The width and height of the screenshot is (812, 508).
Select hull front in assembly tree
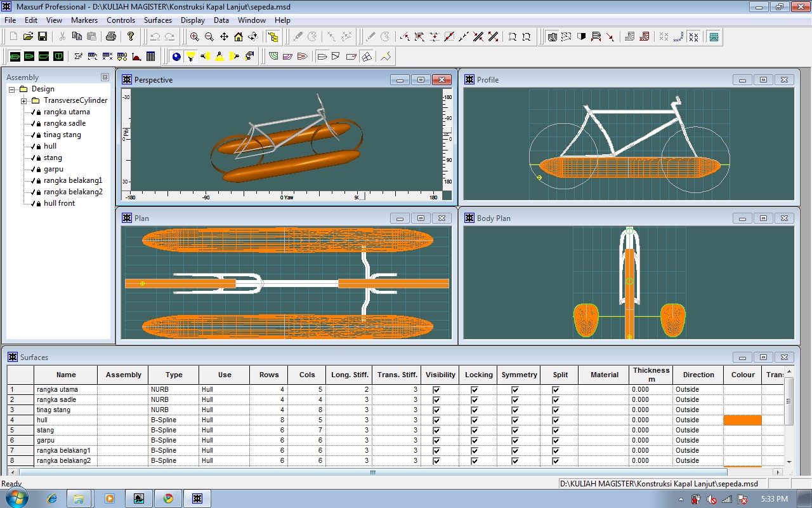click(59, 203)
